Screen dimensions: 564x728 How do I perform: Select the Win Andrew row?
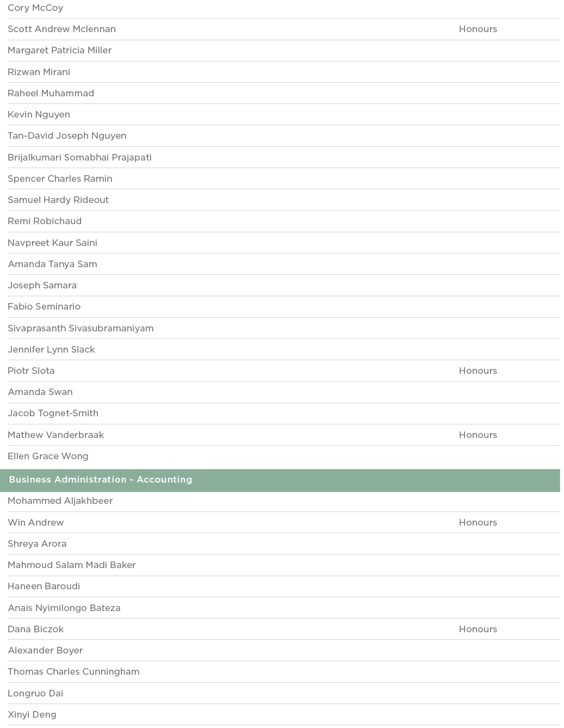35,523
